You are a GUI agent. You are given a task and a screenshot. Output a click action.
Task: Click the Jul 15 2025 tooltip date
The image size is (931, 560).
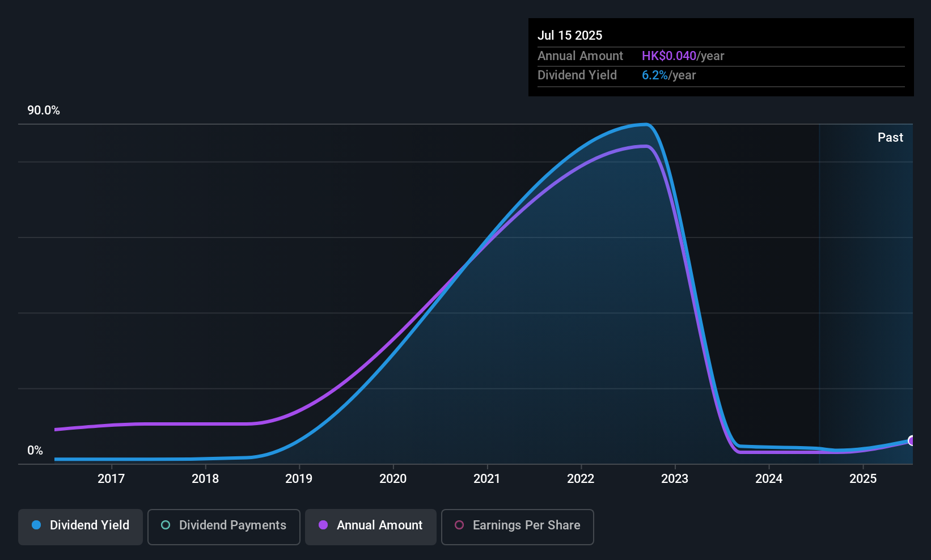coord(570,35)
